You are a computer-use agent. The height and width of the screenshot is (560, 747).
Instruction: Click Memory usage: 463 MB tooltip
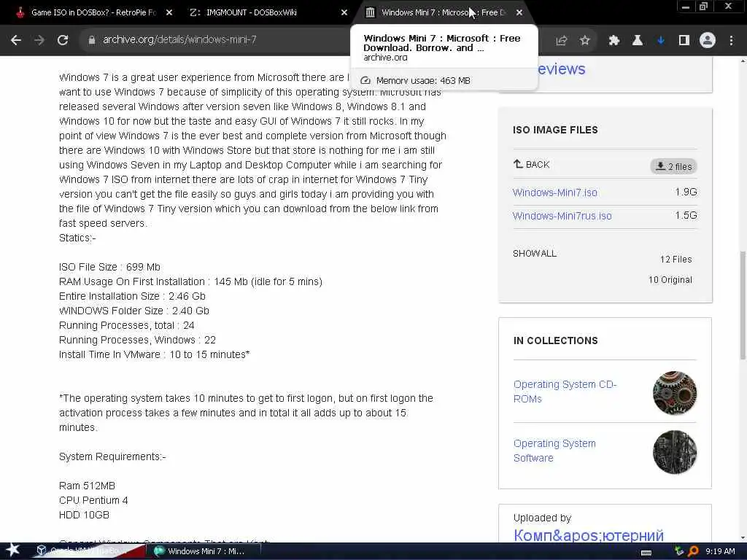tap(423, 80)
